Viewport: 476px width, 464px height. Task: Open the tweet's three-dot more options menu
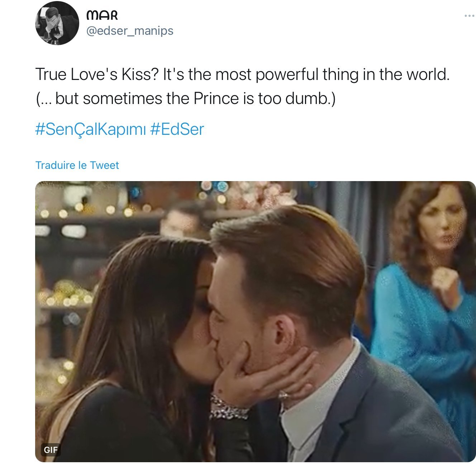click(x=469, y=16)
